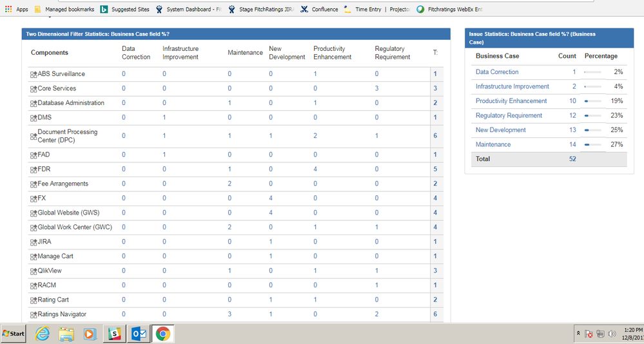This screenshot has width=644, height=344.
Task: Open Regulatory Requirement in Issue Statistics
Action: coord(509,116)
